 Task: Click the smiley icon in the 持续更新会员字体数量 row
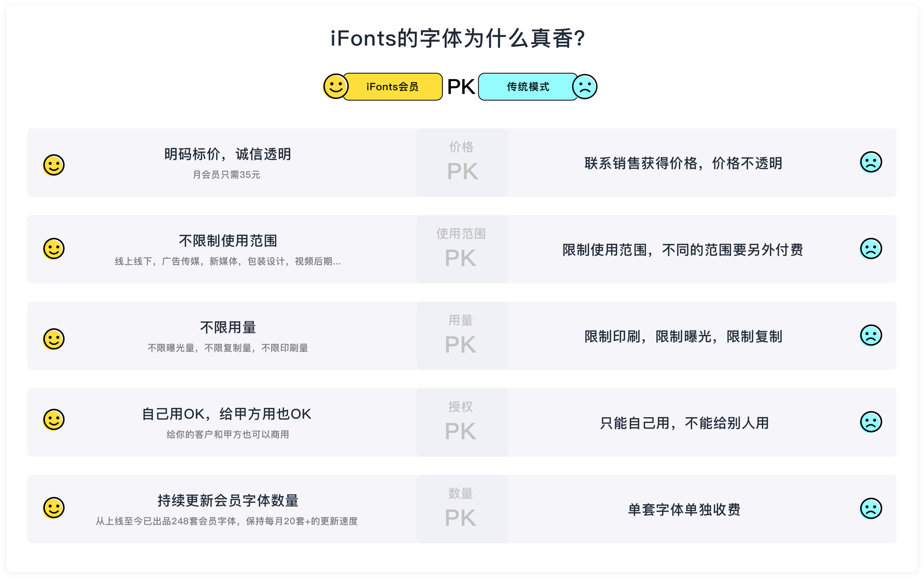pyautogui.click(x=54, y=508)
